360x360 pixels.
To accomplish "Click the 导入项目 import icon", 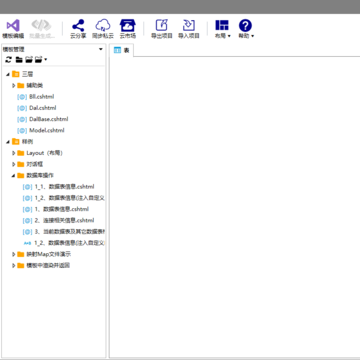I will click(189, 25).
